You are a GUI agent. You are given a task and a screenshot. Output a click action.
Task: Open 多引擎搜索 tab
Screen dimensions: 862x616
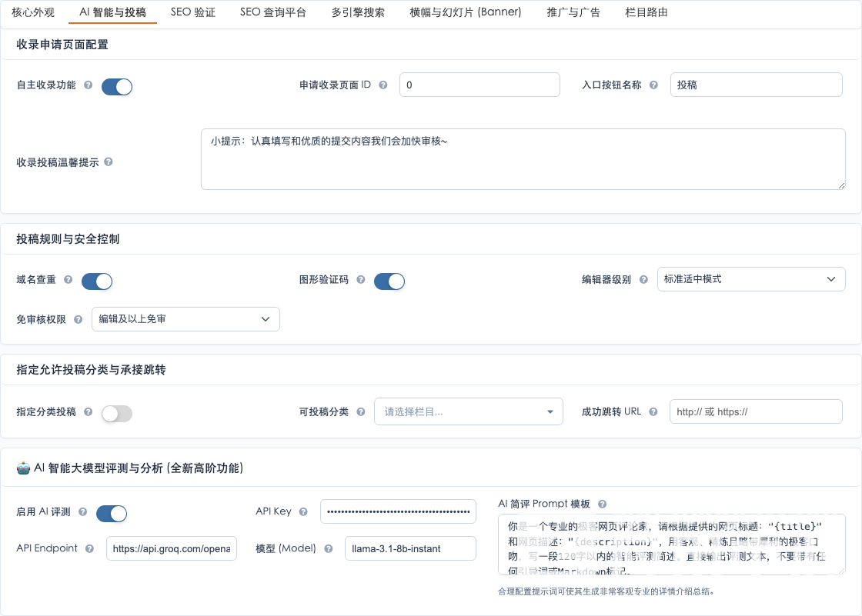358,12
